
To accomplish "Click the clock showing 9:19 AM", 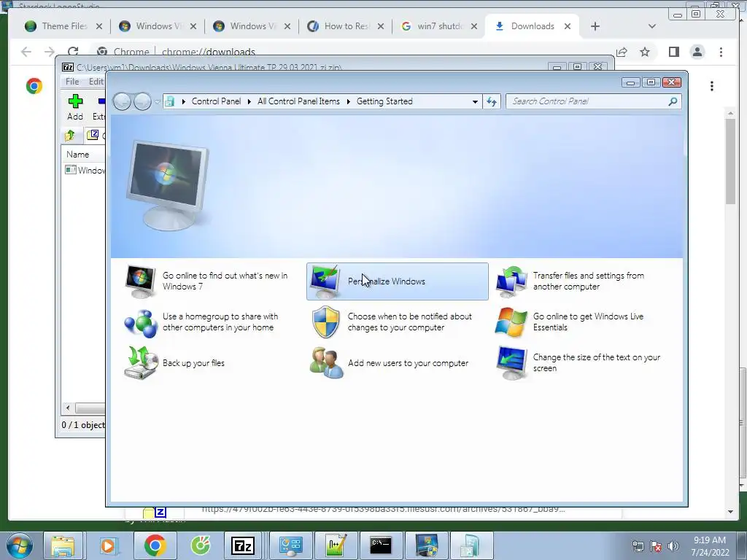I will [710, 540].
